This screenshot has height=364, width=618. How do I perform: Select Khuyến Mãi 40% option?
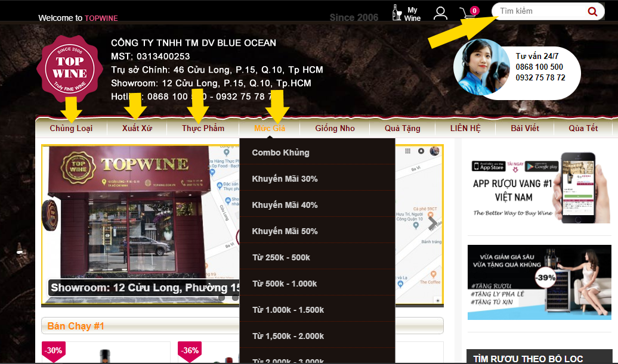pyautogui.click(x=317, y=205)
